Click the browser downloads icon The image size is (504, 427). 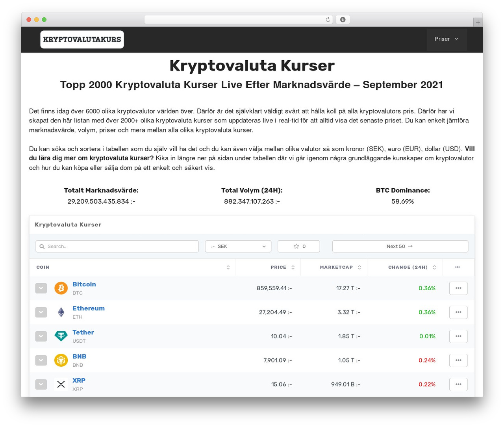coord(343,20)
